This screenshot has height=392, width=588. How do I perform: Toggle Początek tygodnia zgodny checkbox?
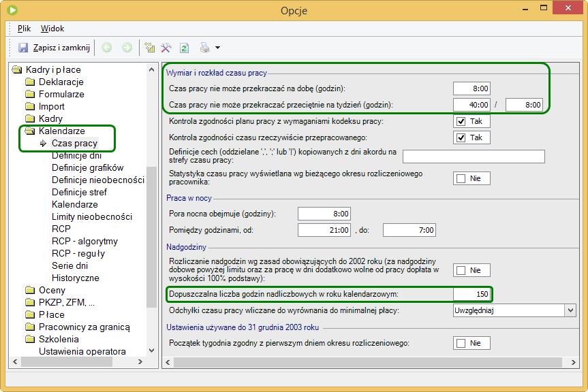[461, 343]
